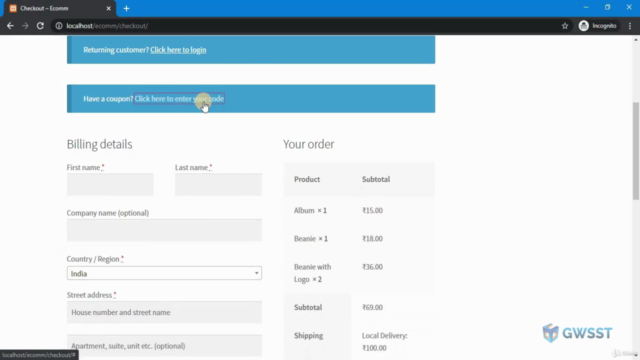The height and width of the screenshot is (360, 640).
Task: Click the 'Product' column header
Action: click(x=307, y=179)
